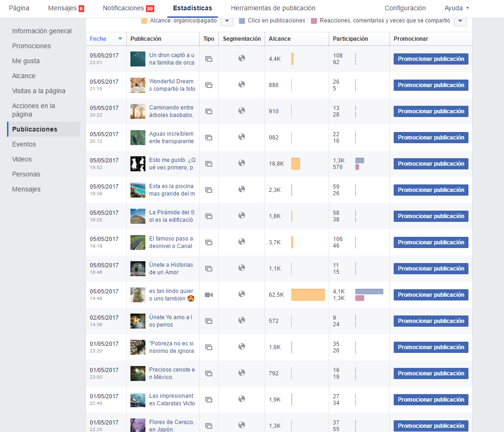Open the Notificaciones tab

tap(123, 8)
